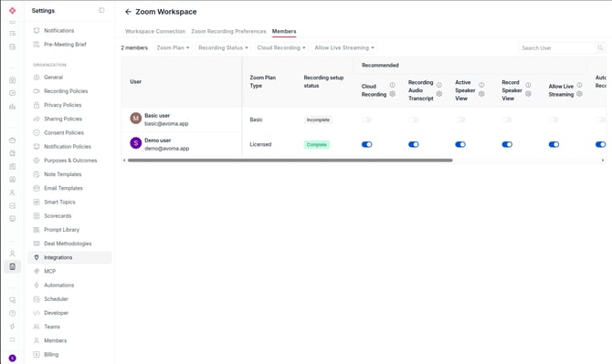
Task: Click the Avoma logo icon
Action: pyautogui.click(x=13, y=11)
